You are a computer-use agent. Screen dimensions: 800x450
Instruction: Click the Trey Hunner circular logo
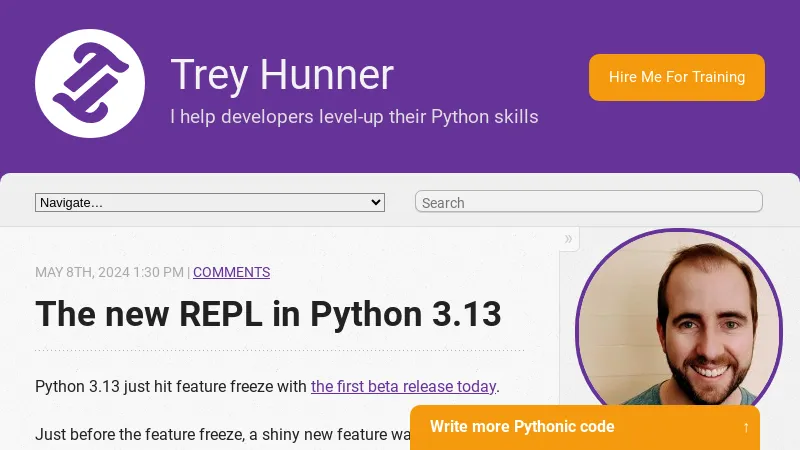pyautogui.click(x=90, y=83)
